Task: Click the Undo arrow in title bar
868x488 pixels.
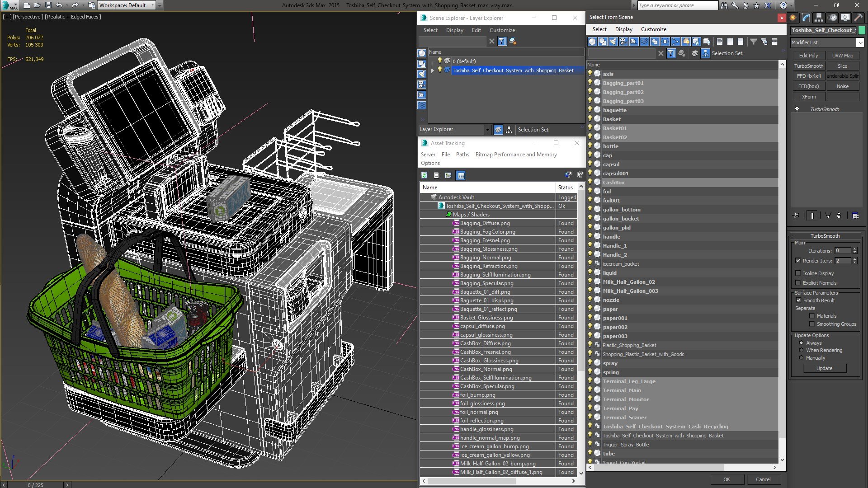Action: (x=59, y=5)
